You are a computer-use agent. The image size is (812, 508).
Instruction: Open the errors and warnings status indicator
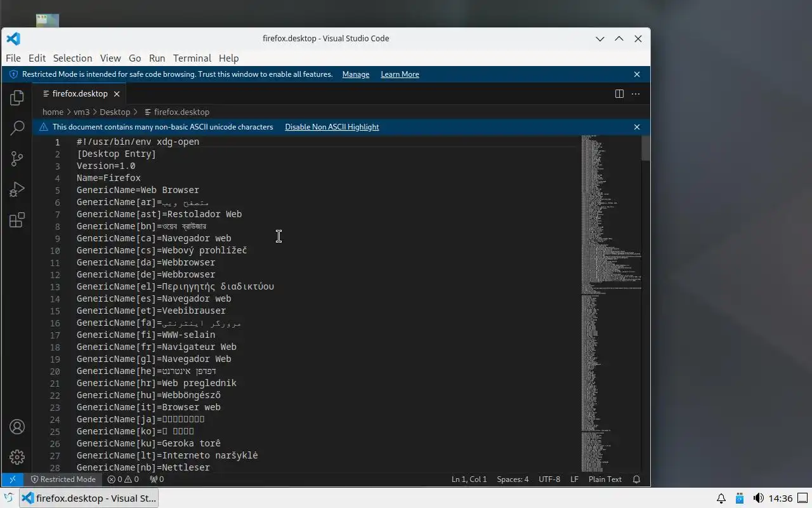click(123, 479)
